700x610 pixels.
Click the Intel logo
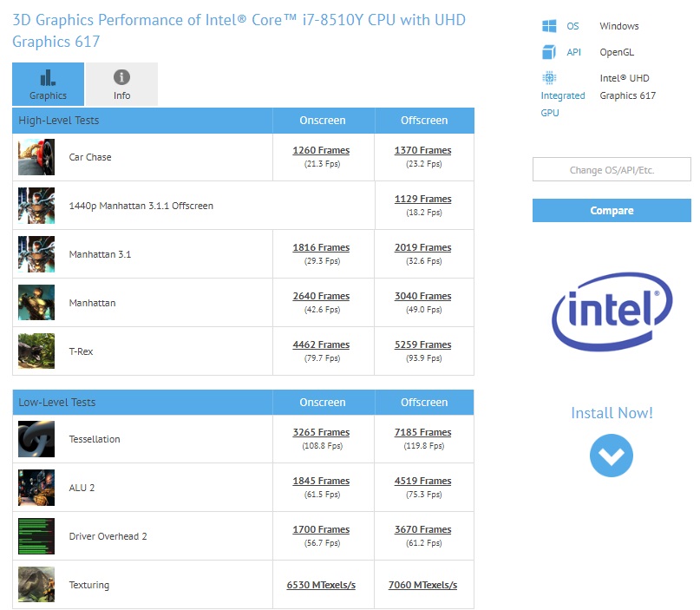tap(612, 312)
